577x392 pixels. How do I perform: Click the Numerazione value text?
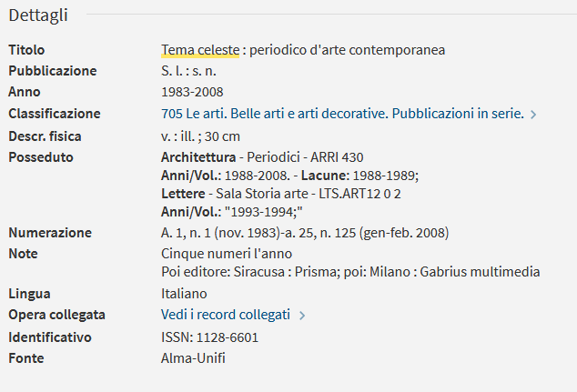click(x=305, y=233)
